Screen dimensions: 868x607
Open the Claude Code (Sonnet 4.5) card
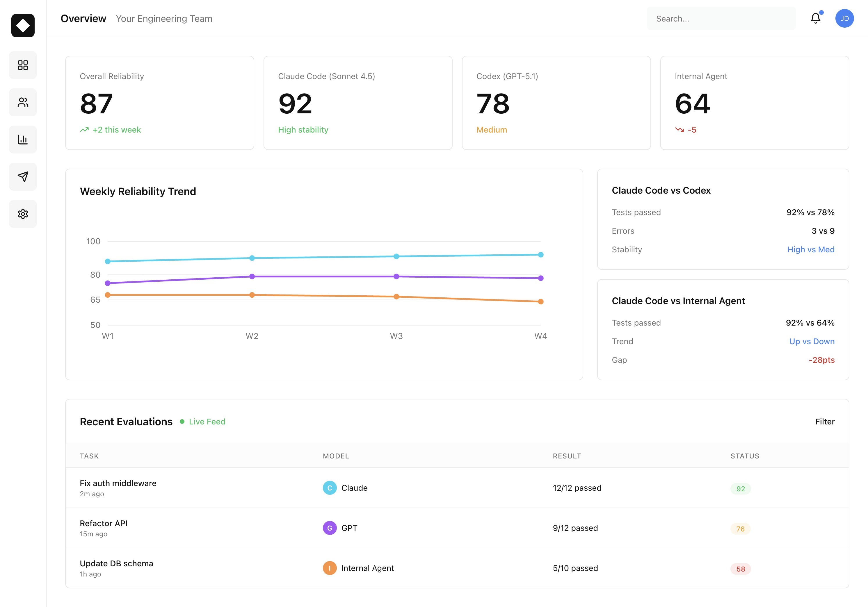click(358, 103)
